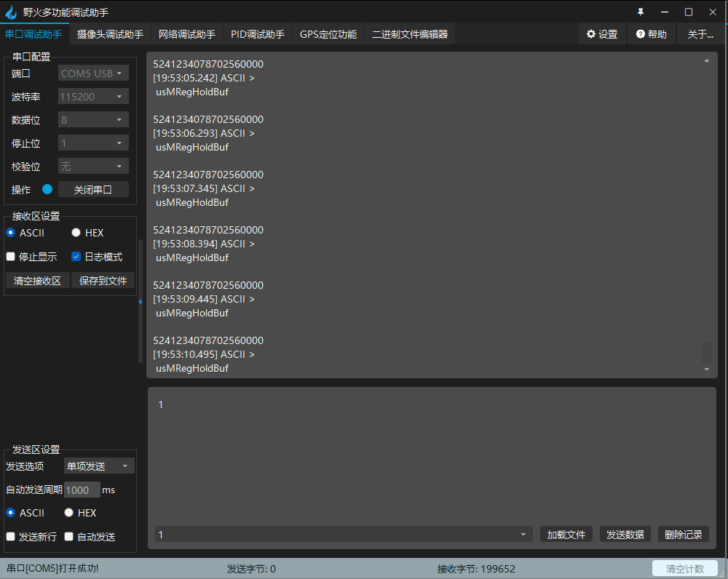Disable 日志模式 checkbox
Viewport: 728px width, 579px height.
tap(76, 257)
